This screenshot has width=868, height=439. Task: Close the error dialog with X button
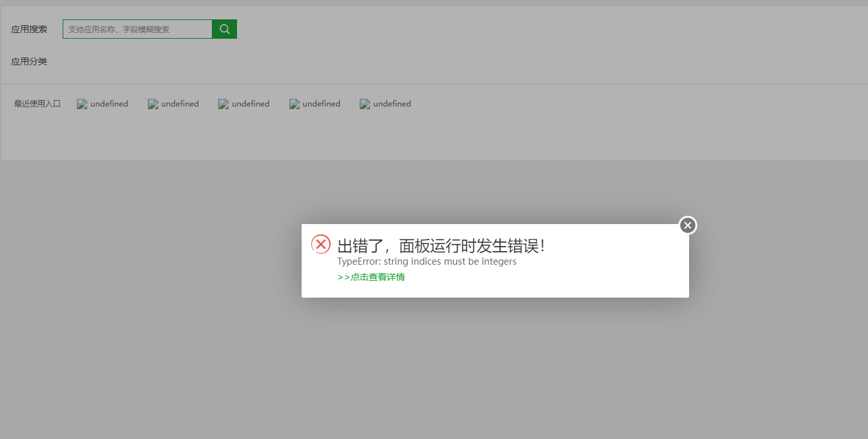tap(688, 225)
